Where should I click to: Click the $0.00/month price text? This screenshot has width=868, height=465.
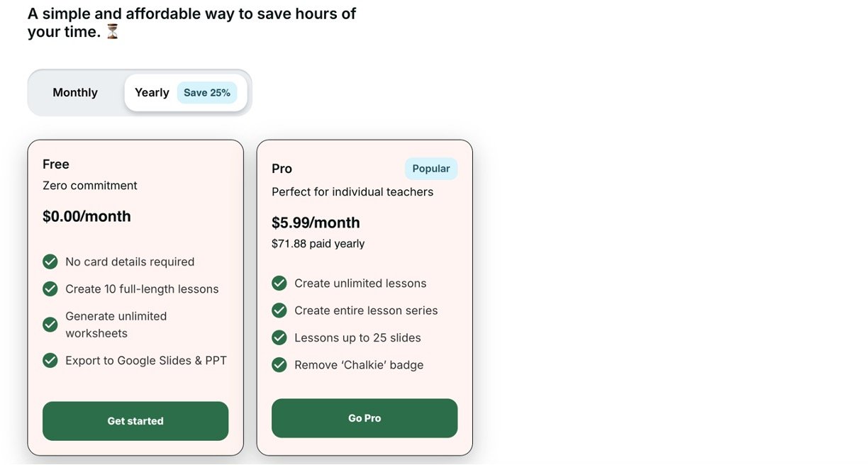click(x=87, y=216)
